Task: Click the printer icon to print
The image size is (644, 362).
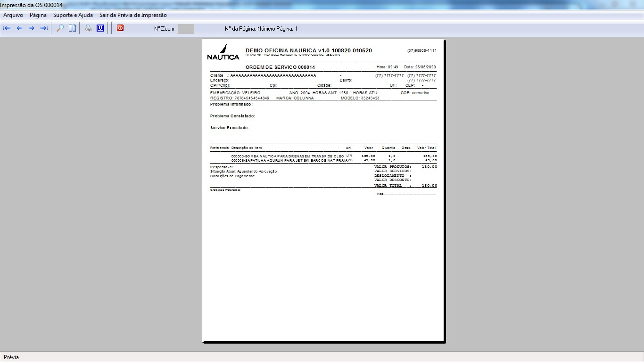Action: click(88, 28)
